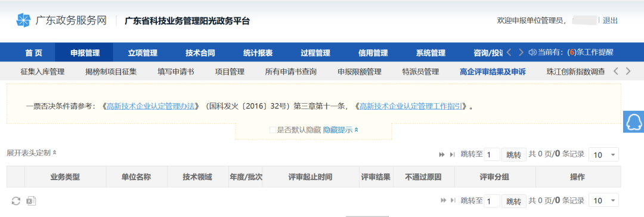
Task: Open the 立项管理 menu
Action: (x=143, y=52)
